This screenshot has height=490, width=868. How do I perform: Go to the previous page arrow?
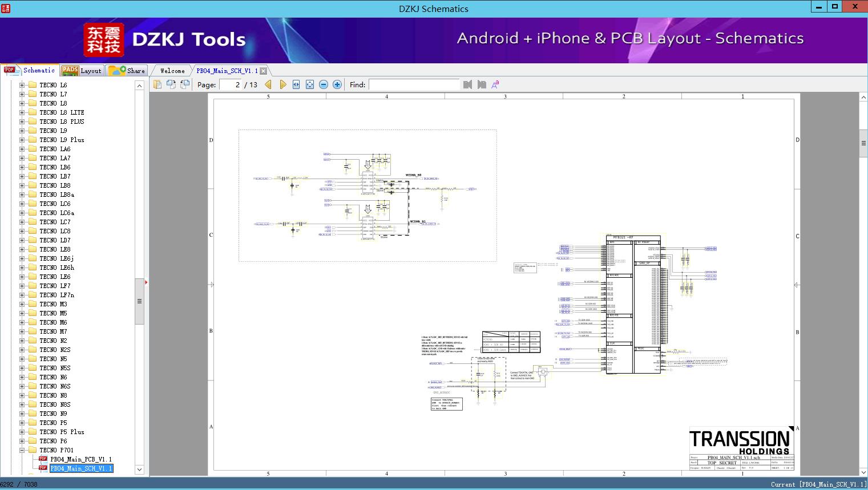click(x=268, y=84)
